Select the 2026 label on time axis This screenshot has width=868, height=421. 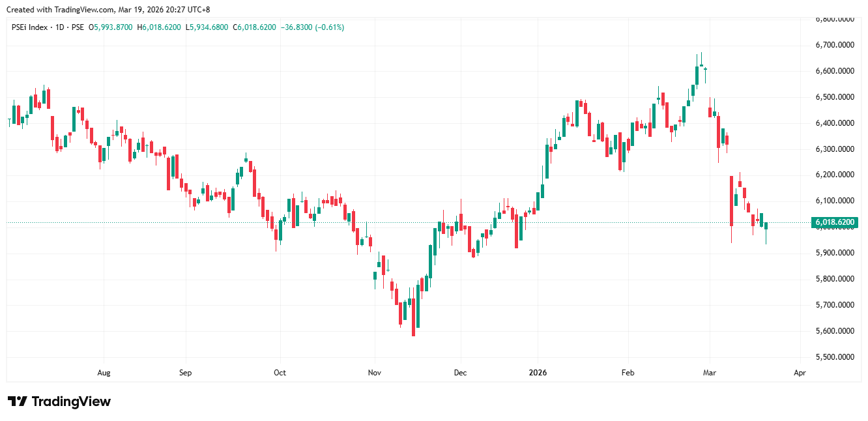(x=538, y=373)
